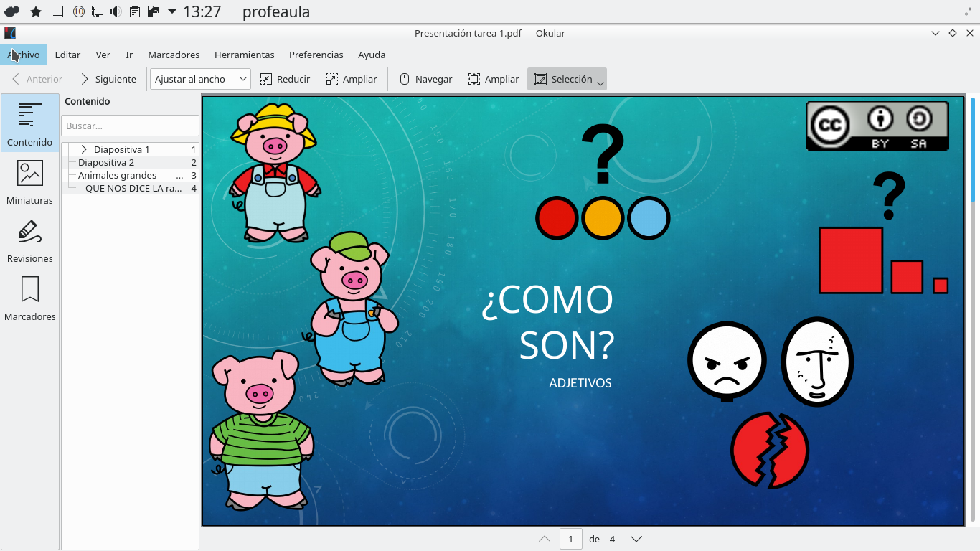The width and height of the screenshot is (980, 551).
Task: Click the Ampliar zoom in button
Action: [351, 79]
